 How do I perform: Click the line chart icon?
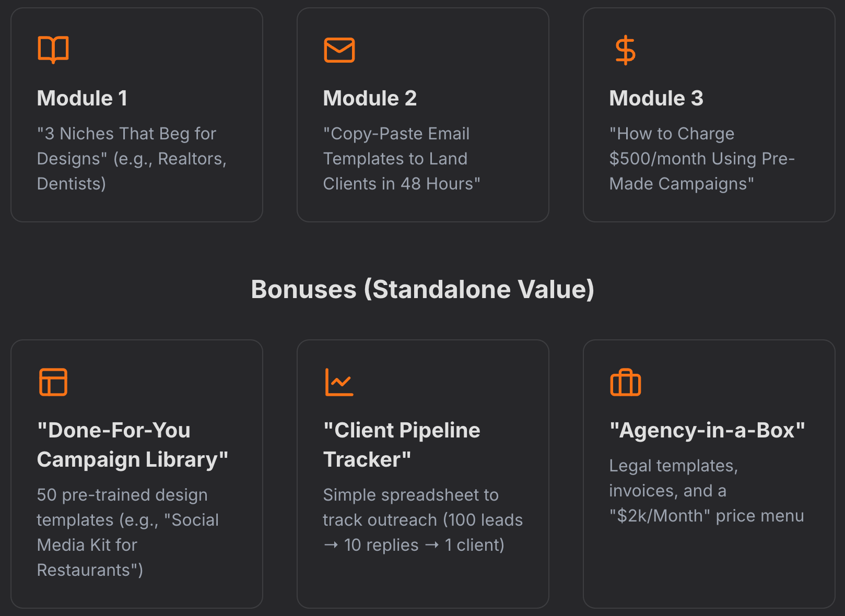coord(339,382)
